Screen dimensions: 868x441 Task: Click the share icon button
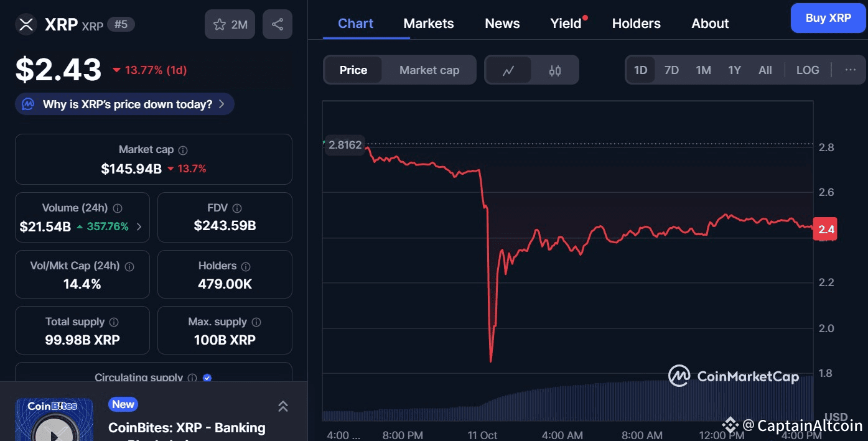point(278,25)
